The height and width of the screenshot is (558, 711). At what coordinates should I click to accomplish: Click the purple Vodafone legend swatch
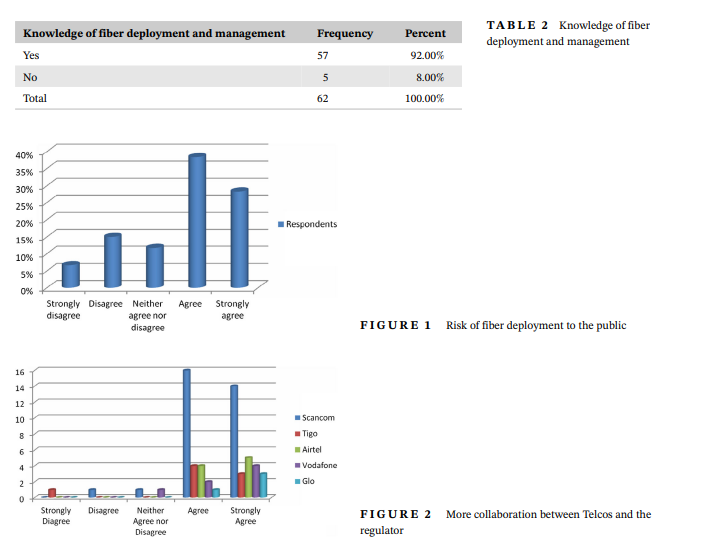[297, 466]
